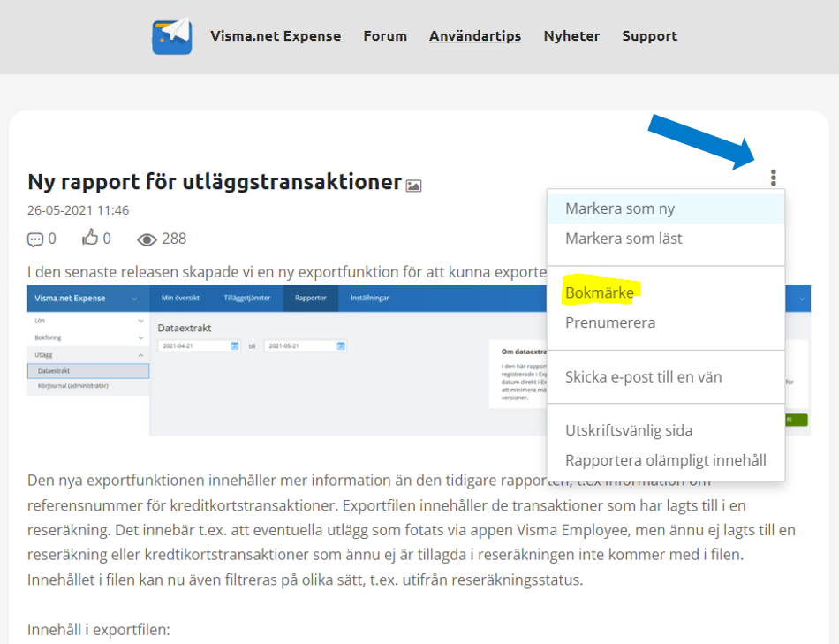
Task: Open the Inställningar tab
Action: click(x=370, y=299)
